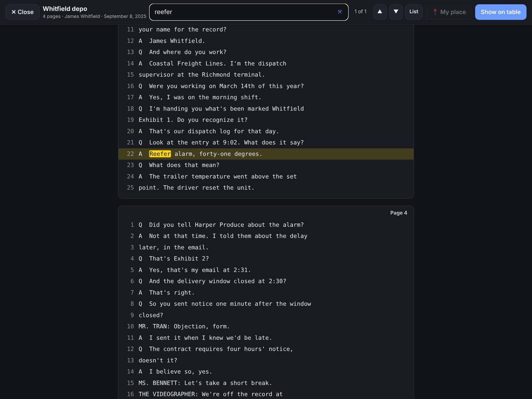The image size is (532, 399).
Task: Click 'The trailer temperature went above the set'
Action: click(266, 176)
